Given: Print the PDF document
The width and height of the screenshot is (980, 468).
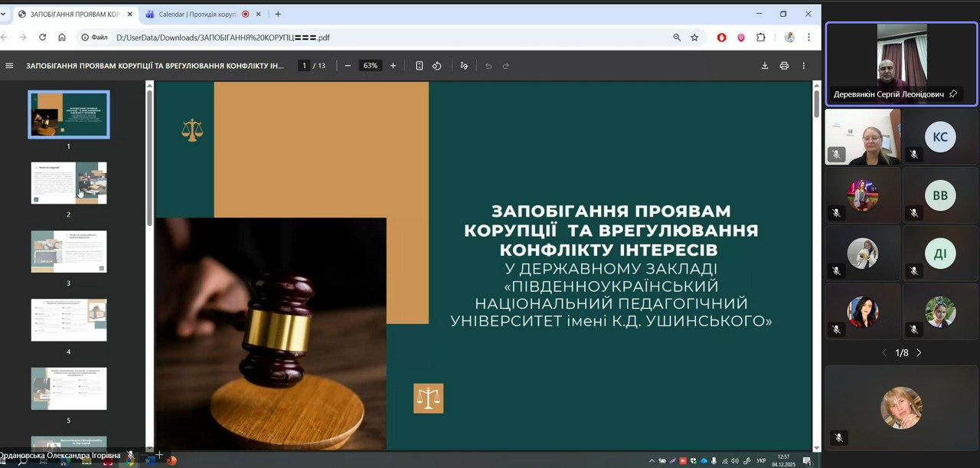Looking at the screenshot, I should 784,66.
